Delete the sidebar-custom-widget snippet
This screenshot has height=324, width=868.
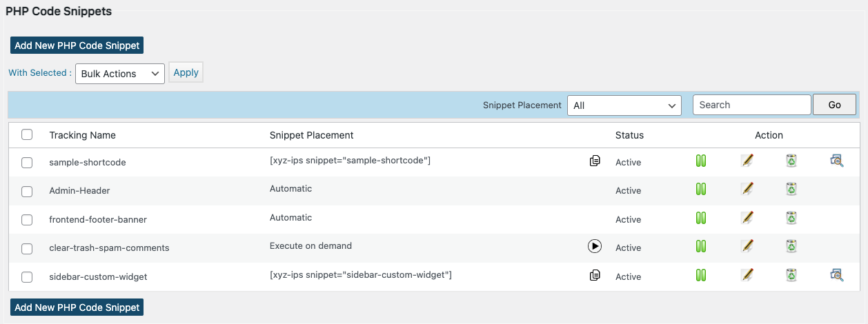[x=791, y=275]
